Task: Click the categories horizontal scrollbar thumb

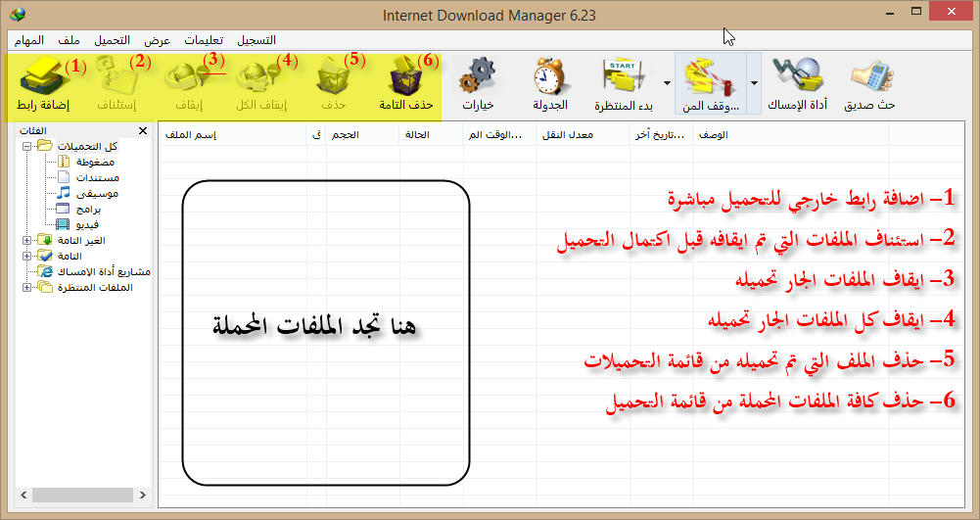Action: [82, 495]
